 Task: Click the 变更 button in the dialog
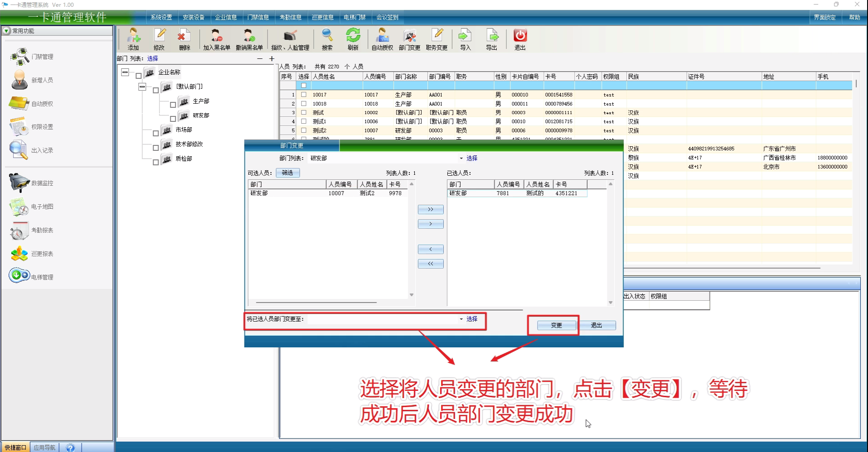[x=556, y=325]
